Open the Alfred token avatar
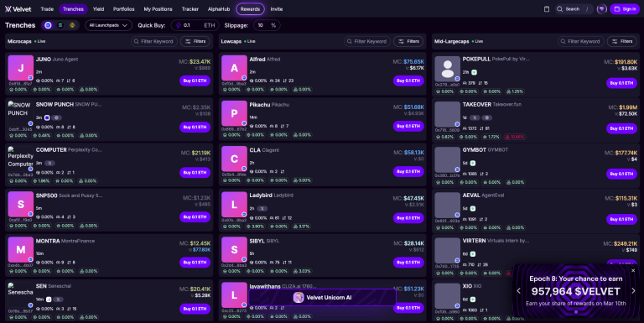 click(234, 68)
